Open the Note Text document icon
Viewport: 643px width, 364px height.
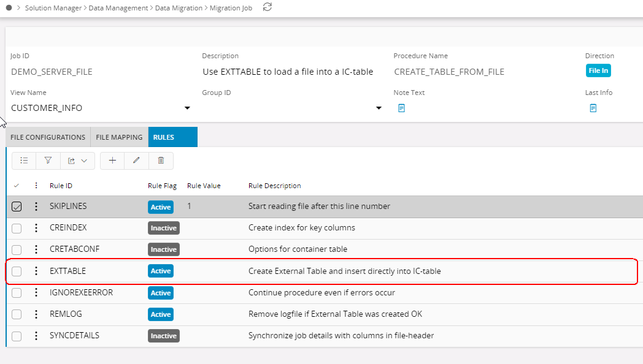401,108
